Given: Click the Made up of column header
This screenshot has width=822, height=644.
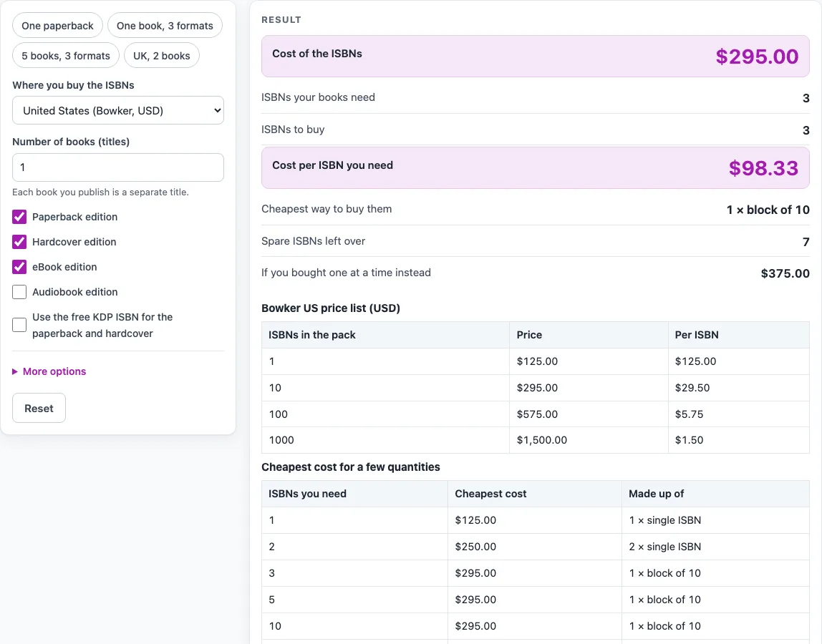Looking at the screenshot, I should pyautogui.click(x=656, y=494).
